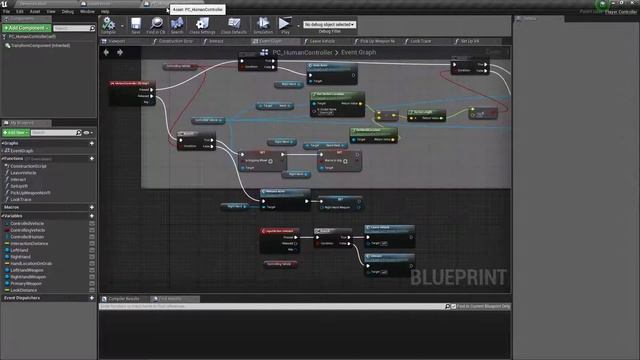Open the Window menu
640x360 pixels.
(x=87, y=11)
